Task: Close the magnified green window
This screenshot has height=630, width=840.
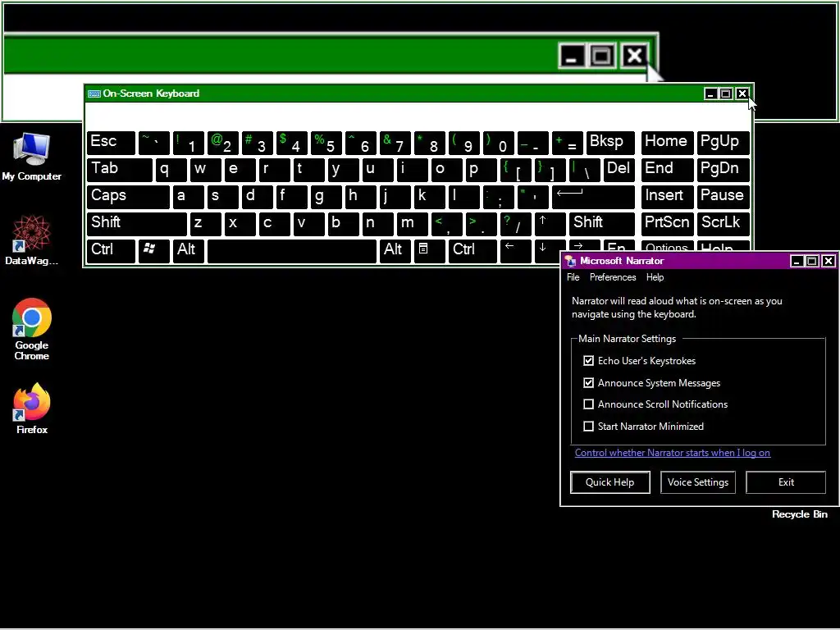Action: click(x=635, y=55)
